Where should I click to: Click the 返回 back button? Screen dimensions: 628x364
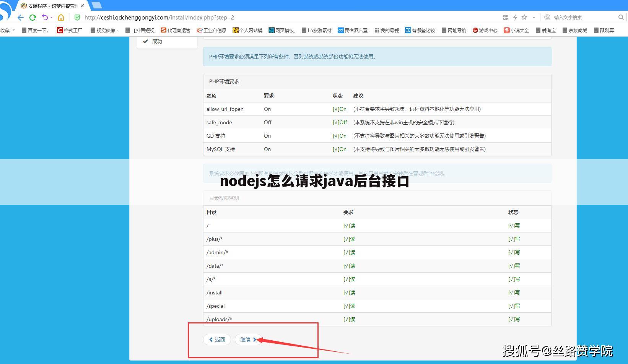coord(217,340)
